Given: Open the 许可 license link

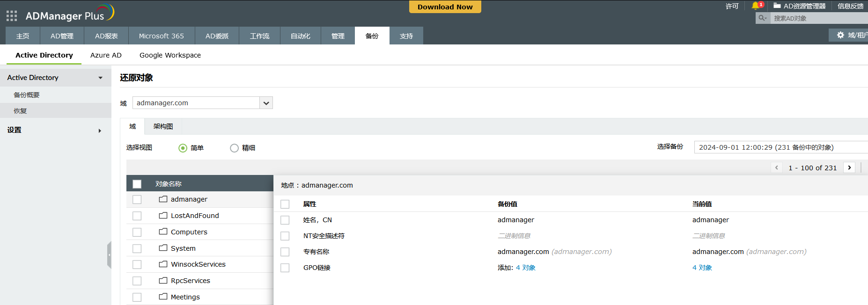Looking at the screenshot, I should point(732,6).
